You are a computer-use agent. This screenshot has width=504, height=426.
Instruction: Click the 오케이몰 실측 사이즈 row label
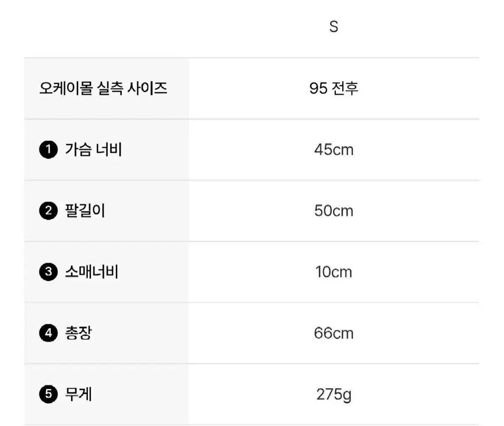coord(103,88)
